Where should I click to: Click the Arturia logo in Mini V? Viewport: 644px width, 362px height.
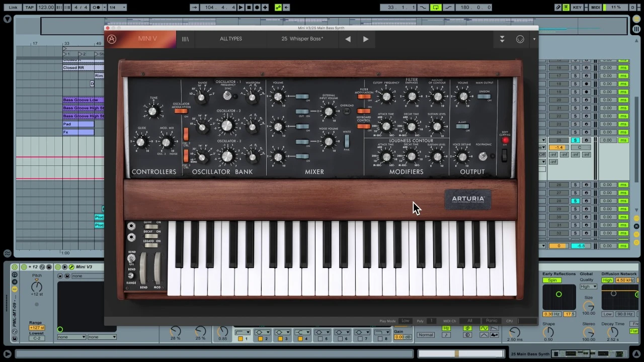tap(112, 39)
